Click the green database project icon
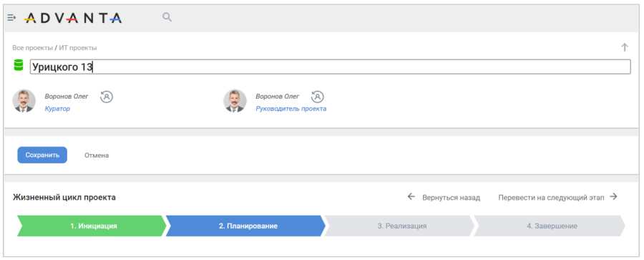The height and width of the screenshot is (260, 644). coord(19,66)
